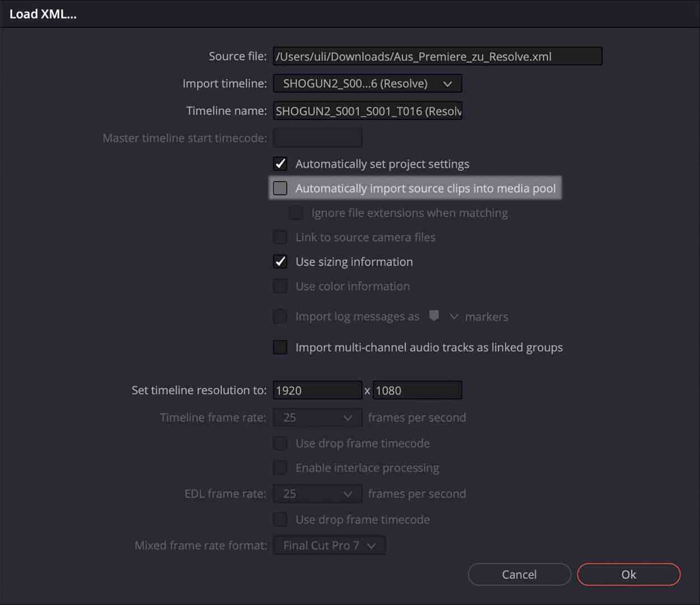Click the marker color shield icon
Viewport: 700px width, 605px height.
coord(434,316)
